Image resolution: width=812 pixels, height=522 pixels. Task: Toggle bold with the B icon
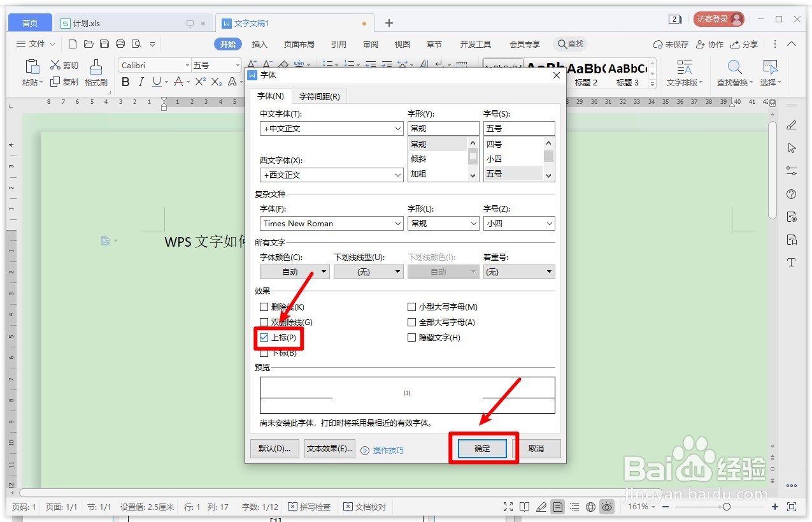[125, 82]
